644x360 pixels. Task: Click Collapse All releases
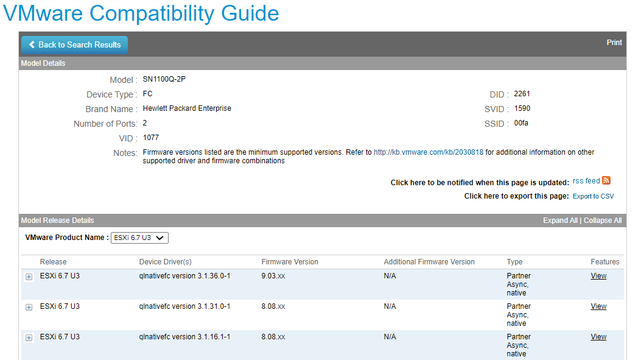tap(603, 221)
